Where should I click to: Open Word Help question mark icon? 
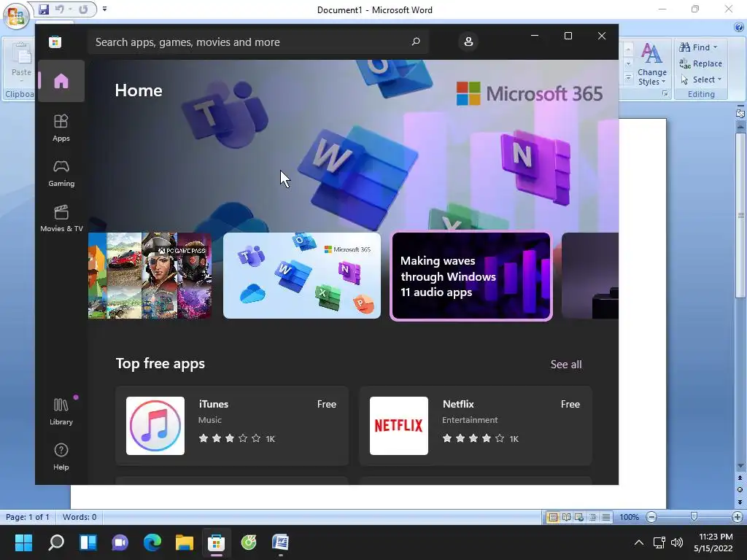point(738,27)
